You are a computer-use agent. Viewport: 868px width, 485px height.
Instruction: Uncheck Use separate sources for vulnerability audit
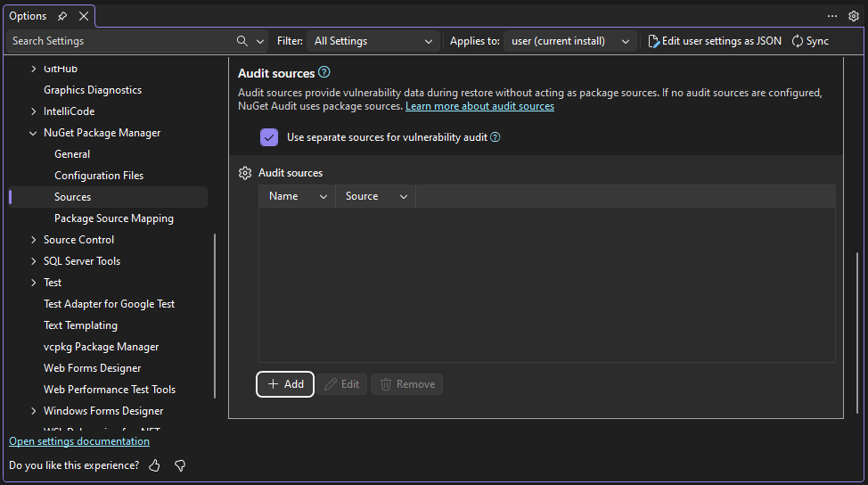[269, 137]
